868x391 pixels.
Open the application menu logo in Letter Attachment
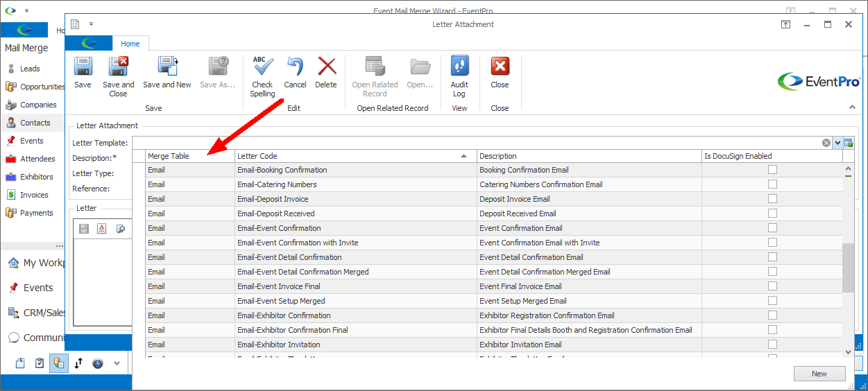[x=89, y=44]
